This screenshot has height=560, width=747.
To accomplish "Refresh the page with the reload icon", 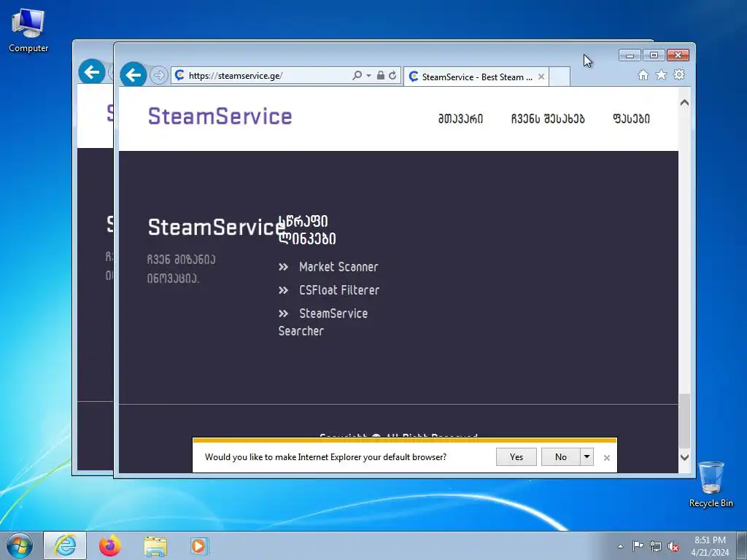I will click(x=392, y=75).
